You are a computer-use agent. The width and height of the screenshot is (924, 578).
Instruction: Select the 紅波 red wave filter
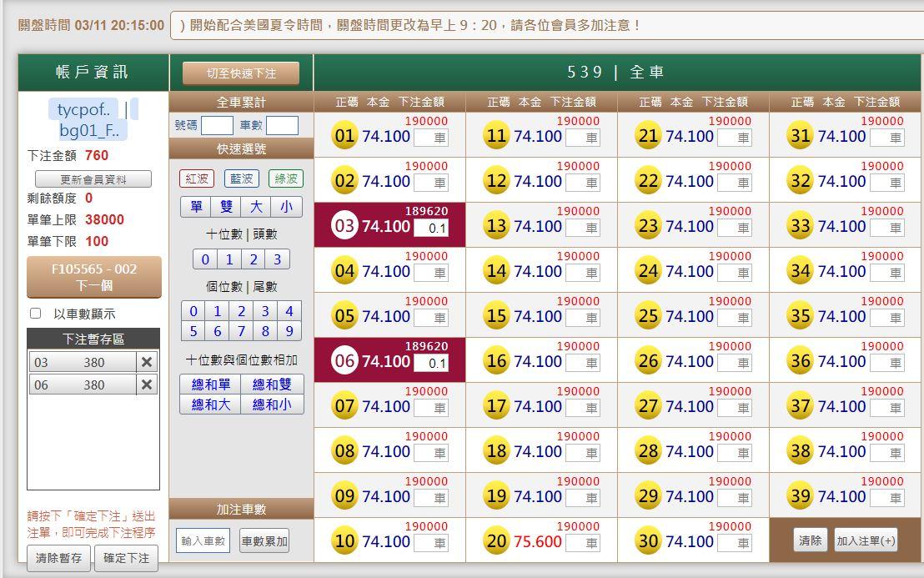[x=197, y=178]
